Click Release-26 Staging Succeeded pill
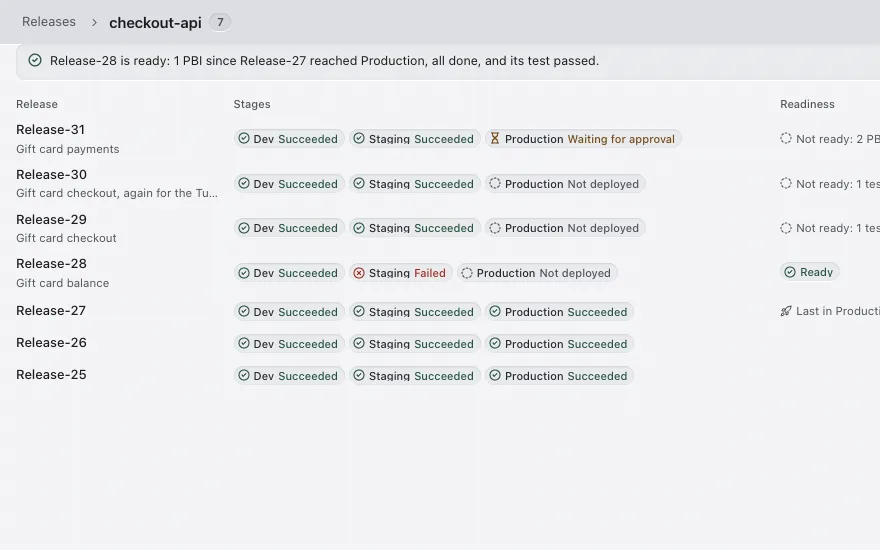The width and height of the screenshot is (880, 550). (x=414, y=343)
